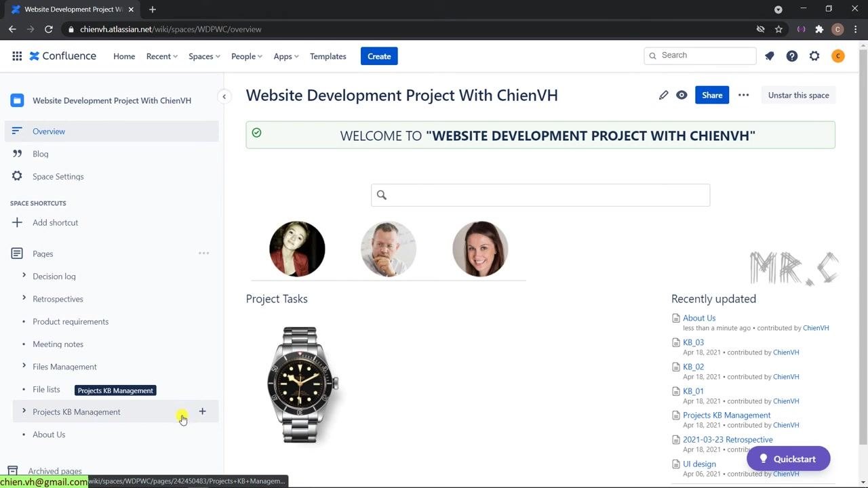Viewport: 868px width, 488px height.
Task: Open the Apps dropdown menu
Action: pos(286,56)
